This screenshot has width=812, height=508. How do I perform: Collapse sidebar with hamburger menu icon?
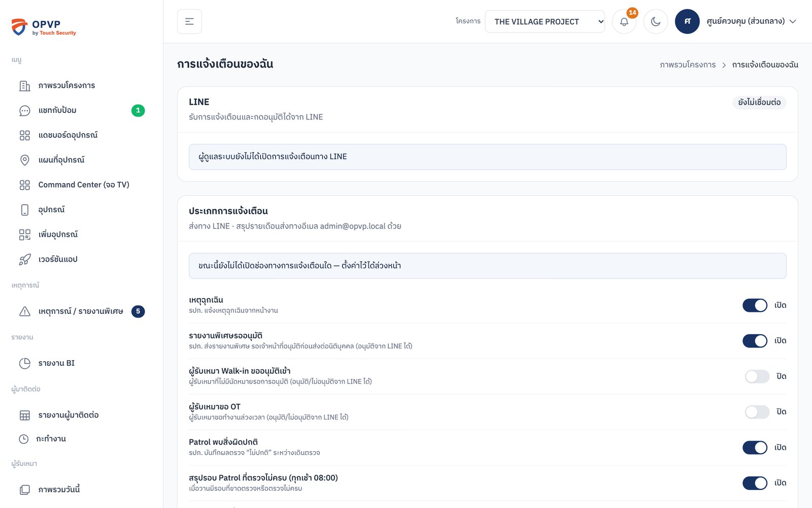[x=189, y=21]
